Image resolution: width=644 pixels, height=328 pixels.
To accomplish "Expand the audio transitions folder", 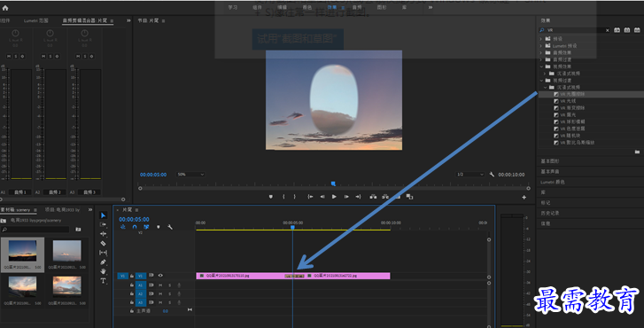I will [541, 59].
